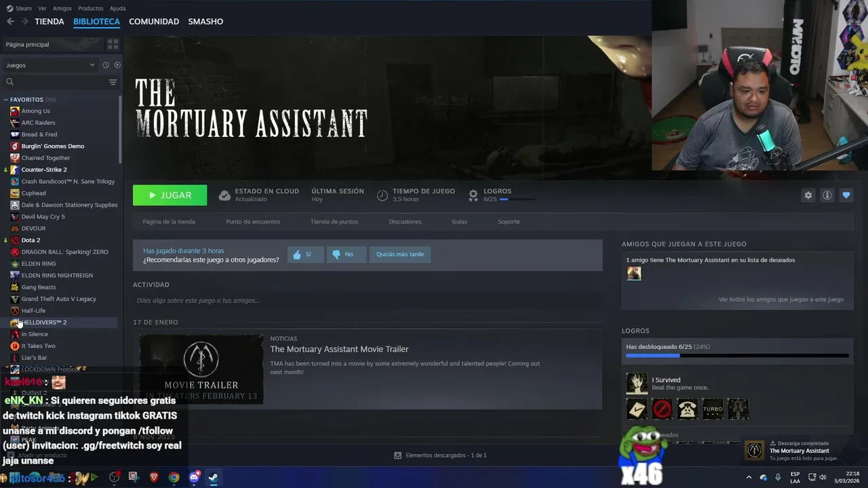Switch to TIENDA tab
The height and width of the screenshot is (488, 868).
pyautogui.click(x=50, y=22)
